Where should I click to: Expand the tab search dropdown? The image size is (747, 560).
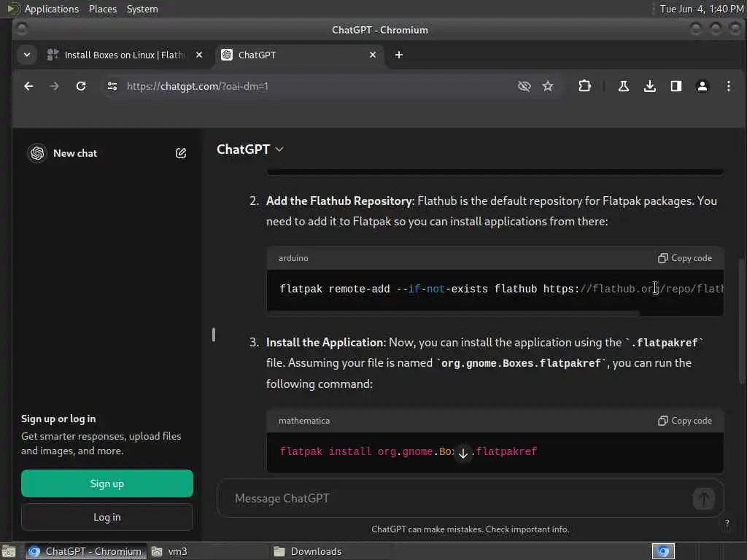pos(27,55)
